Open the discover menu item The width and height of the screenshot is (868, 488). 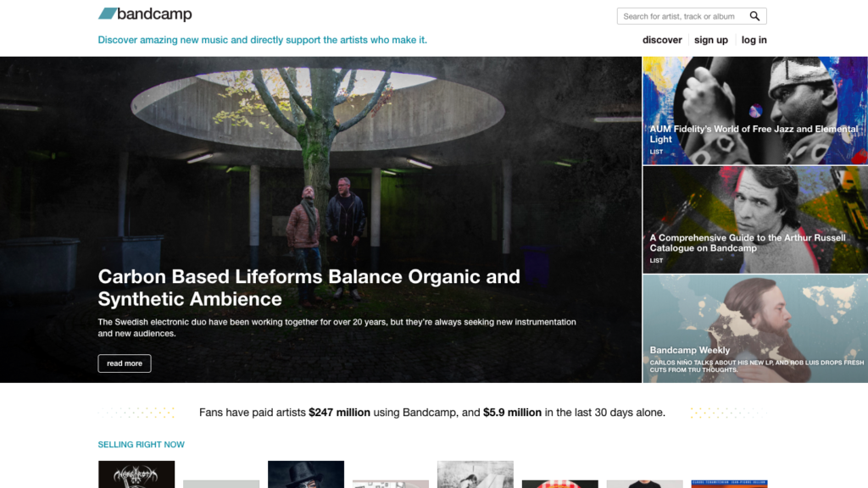(x=662, y=40)
